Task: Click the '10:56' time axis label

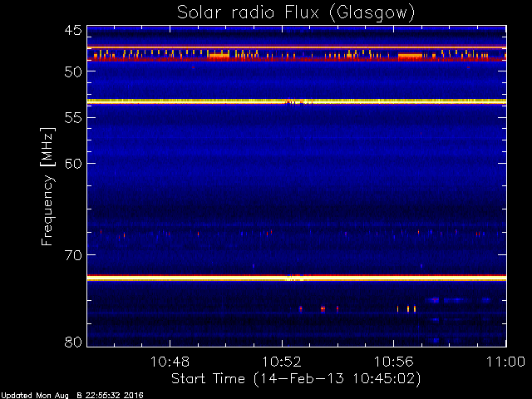Action: 393,362
